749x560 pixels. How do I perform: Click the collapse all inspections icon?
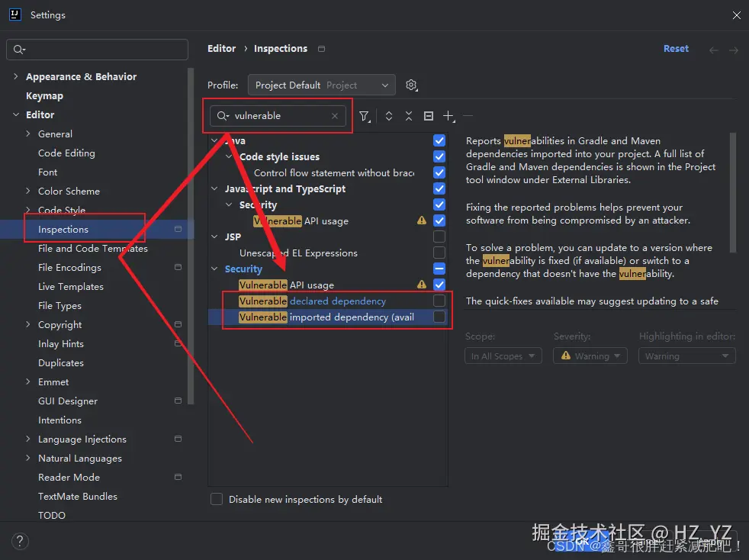click(x=409, y=116)
